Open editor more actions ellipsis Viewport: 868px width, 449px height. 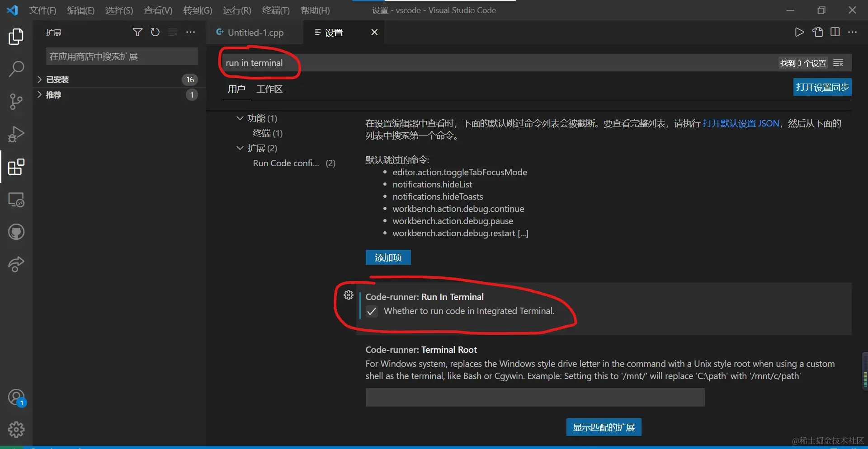(x=853, y=32)
